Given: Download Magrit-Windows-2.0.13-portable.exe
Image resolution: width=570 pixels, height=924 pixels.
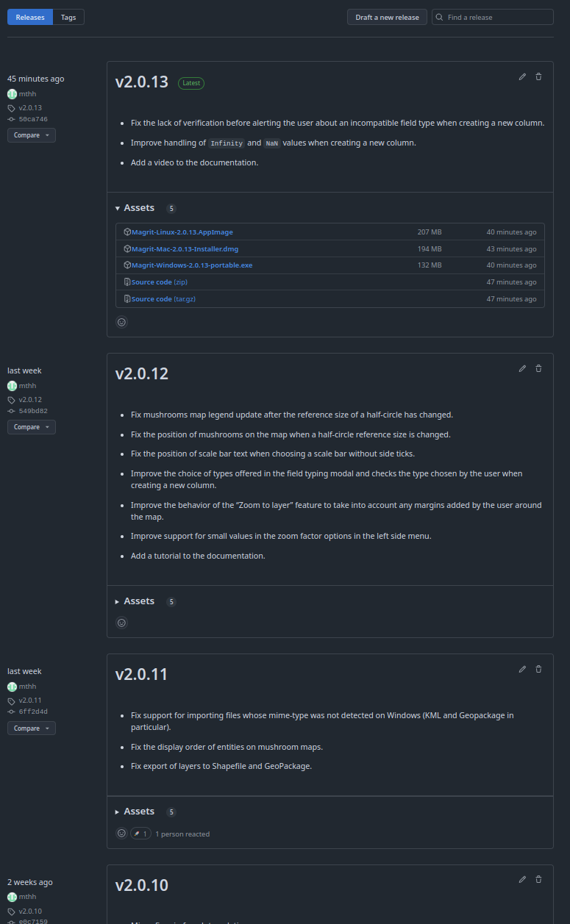Looking at the screenshot, I should click(191, 265).
